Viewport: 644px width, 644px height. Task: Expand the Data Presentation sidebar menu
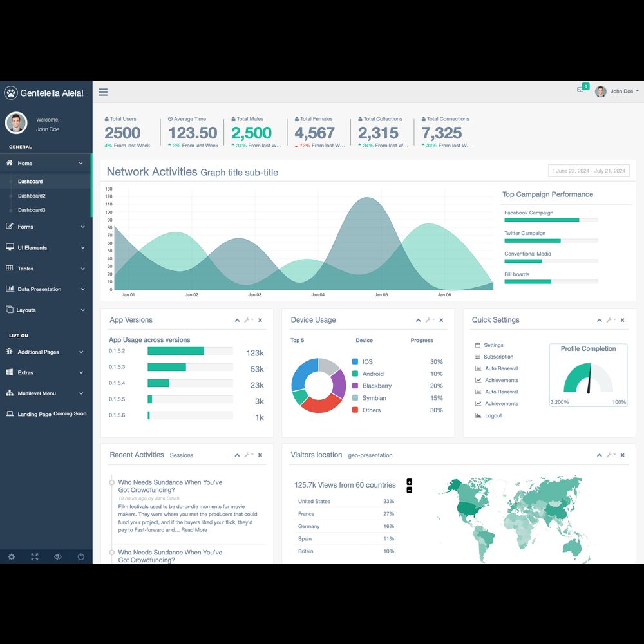tap(45, 289)
